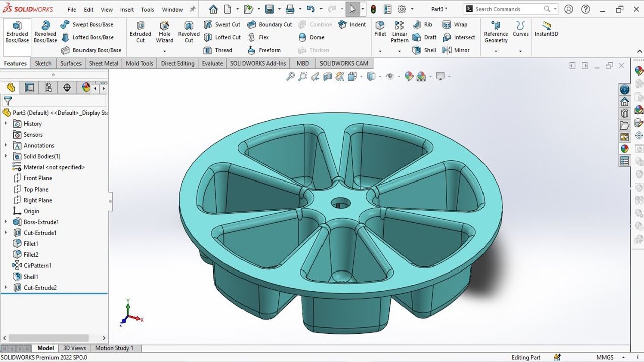Select the Revolved Cut tool
Image resolution: width=644 pixels, height=362 pixels.
[189, 32]
